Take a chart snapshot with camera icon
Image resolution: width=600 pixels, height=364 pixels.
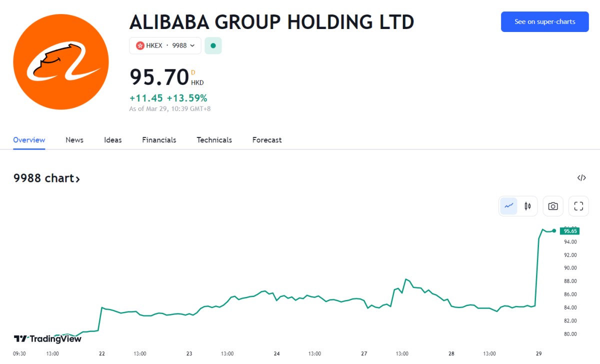tap(553, 206)
